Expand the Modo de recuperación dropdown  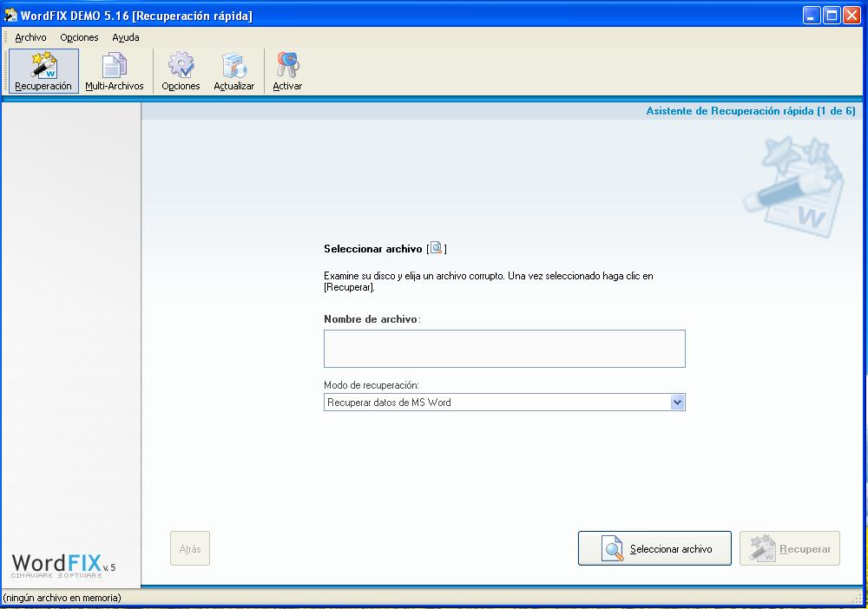(677, 403)
